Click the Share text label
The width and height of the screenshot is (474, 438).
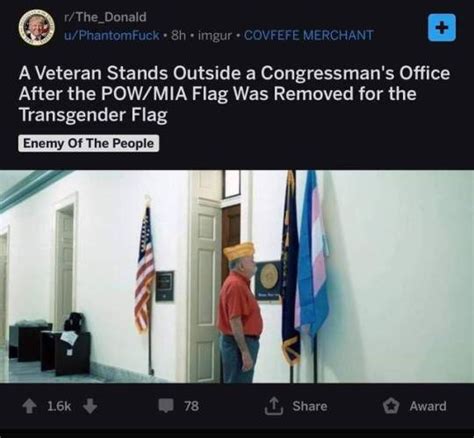(310, 406)
